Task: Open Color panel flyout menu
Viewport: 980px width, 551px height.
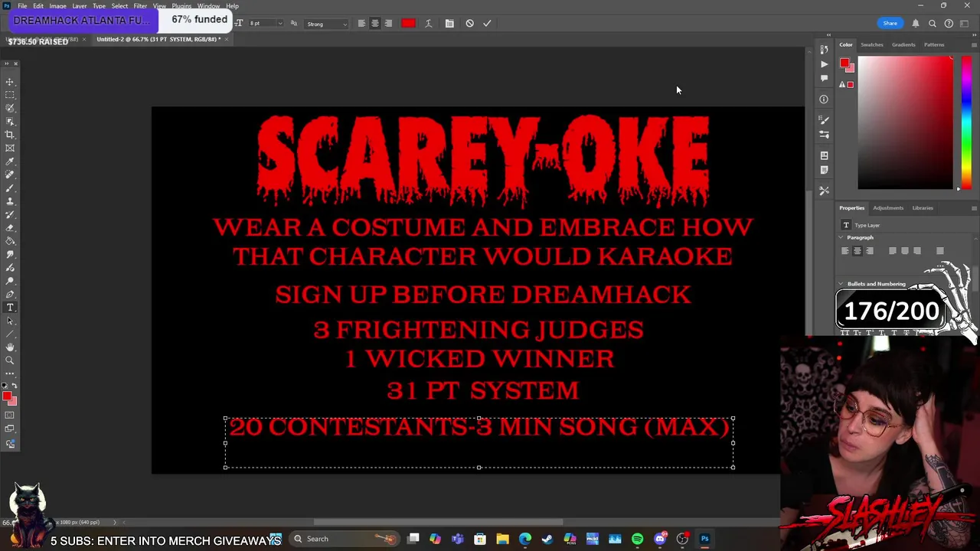Action: [x=974, y=44]
